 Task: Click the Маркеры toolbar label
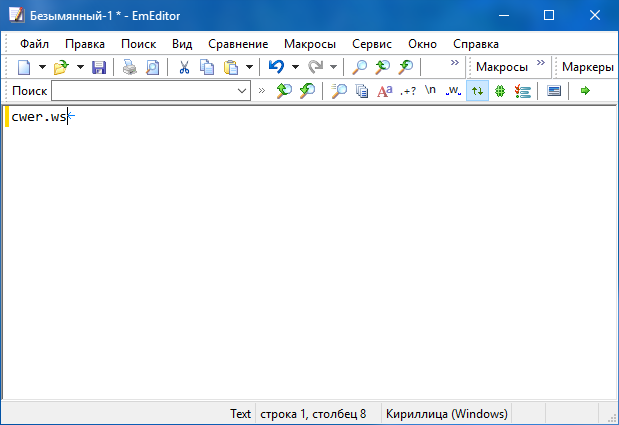pos(588,67)
